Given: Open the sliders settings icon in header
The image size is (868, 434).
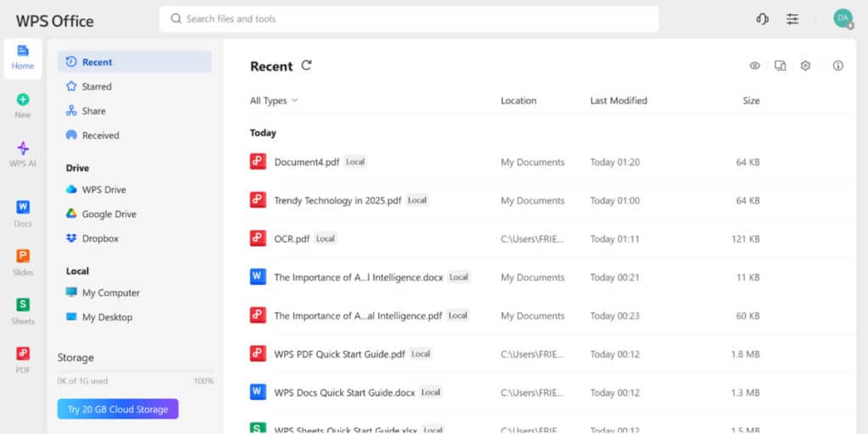Looking at the screenshot, I should (793, 19).
